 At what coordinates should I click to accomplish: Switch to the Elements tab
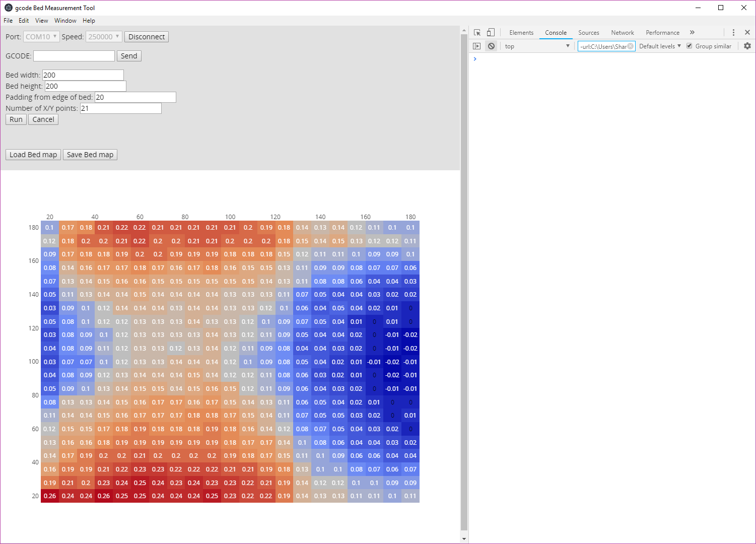pos(521,33)
